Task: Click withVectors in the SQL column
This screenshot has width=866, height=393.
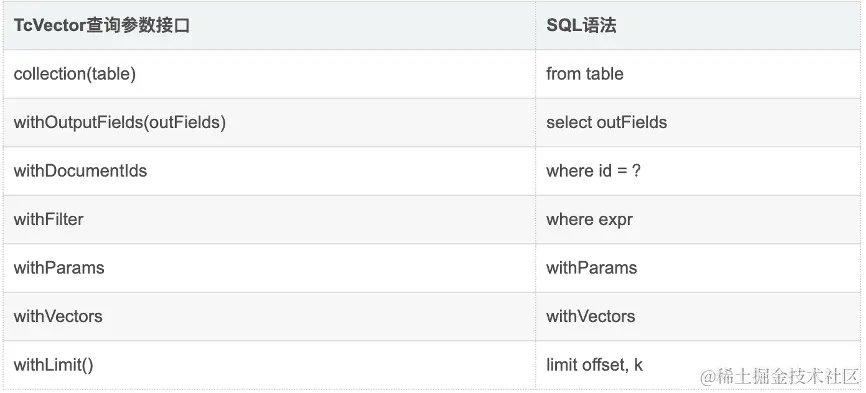Action: (x=590, y=317)
